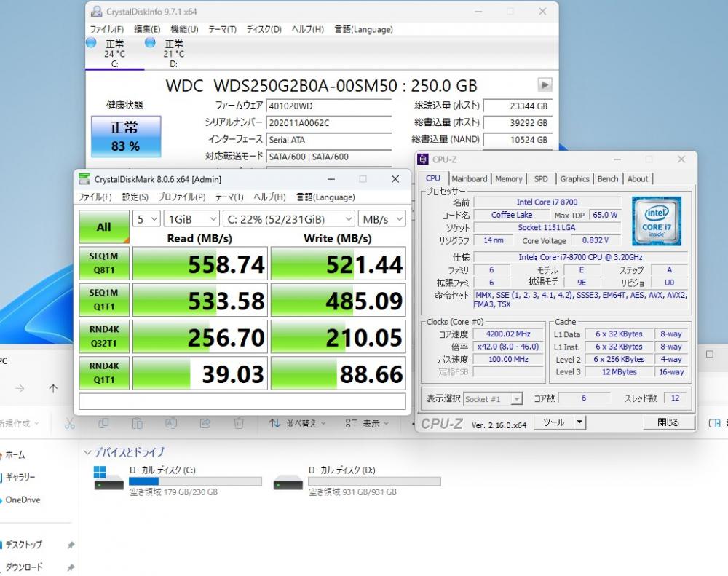
Task: Open ホーム in Explorer sidebar
Action: pyautogui.click(x=15, y=455)
